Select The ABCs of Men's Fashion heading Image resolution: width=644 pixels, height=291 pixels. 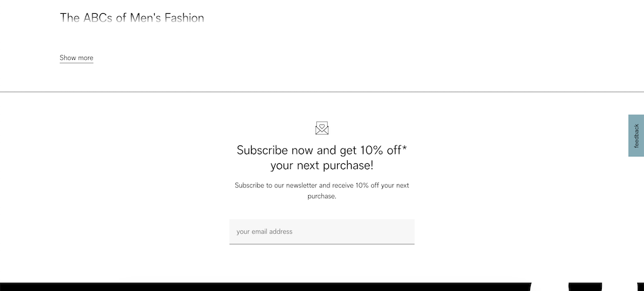(132, 18)
